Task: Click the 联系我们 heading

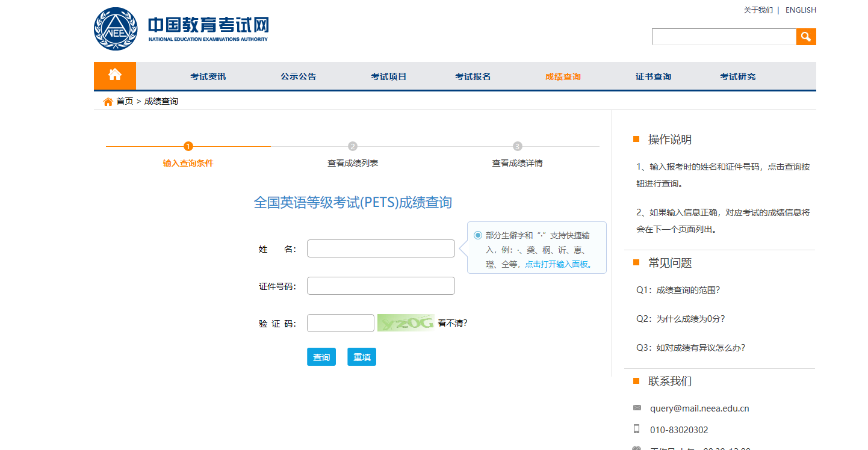Action: [670, 381]
